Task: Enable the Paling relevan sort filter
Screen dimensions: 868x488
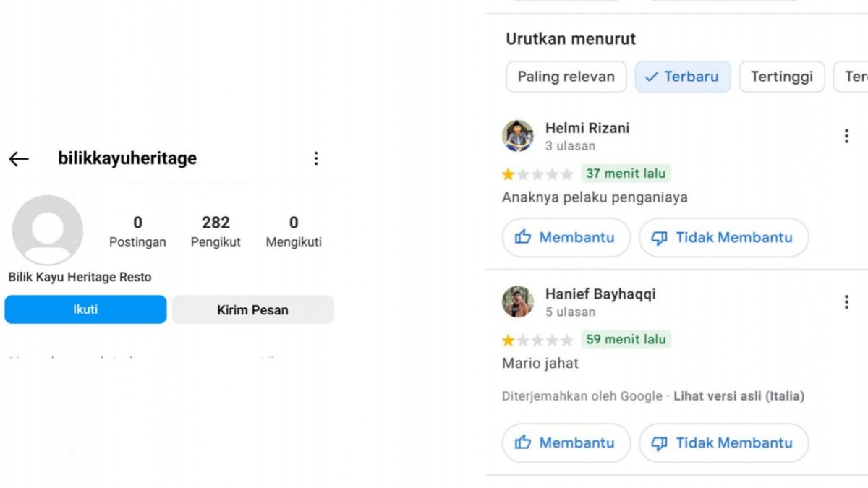Action: (566, 76)
